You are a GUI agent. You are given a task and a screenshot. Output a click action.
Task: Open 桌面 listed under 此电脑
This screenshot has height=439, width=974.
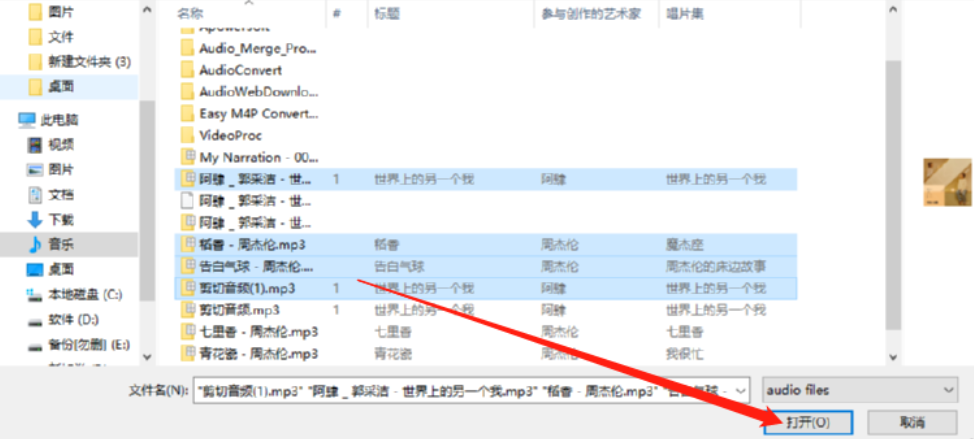click(x=51, y=269)
